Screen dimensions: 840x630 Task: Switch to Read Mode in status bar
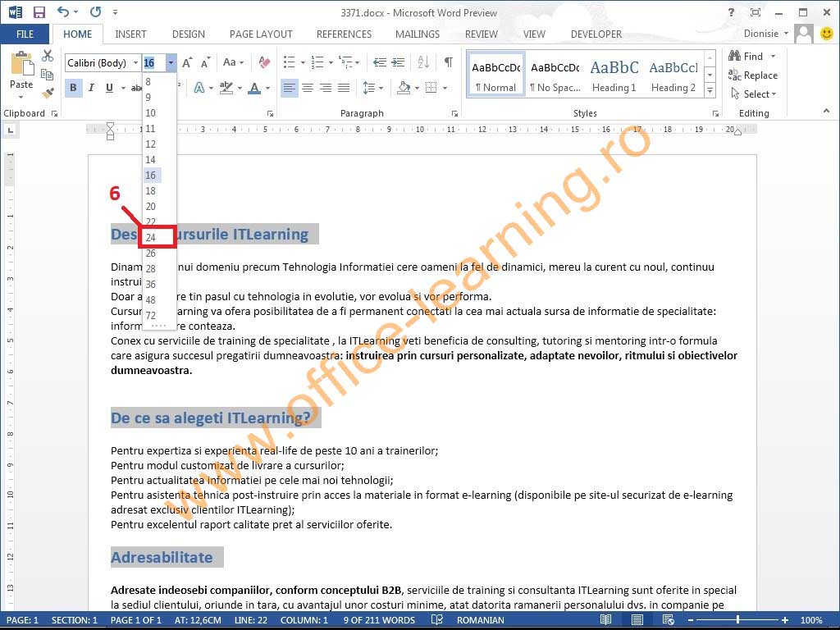tap(606, 620)
